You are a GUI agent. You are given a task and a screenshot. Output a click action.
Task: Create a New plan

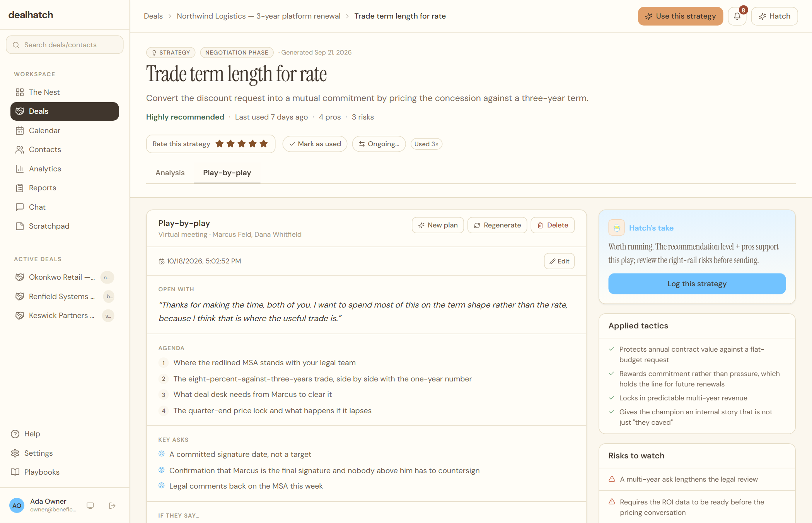[x=438, y=225]
